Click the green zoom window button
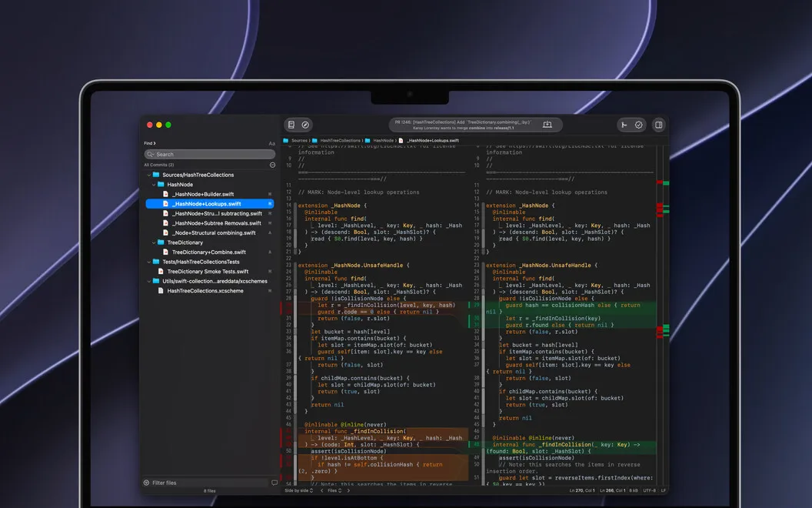Image resolution: width=812 pixels, height=508 pixels. [x=168, y=125]
